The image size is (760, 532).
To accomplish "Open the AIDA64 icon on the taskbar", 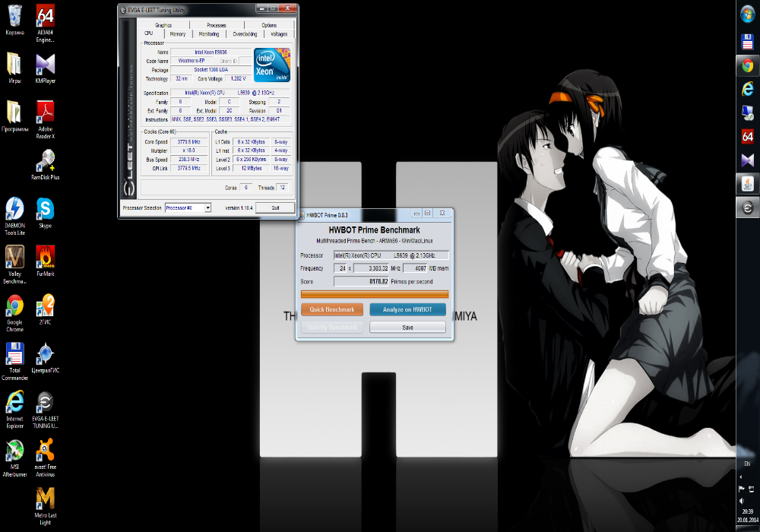I will click(747, 136).
